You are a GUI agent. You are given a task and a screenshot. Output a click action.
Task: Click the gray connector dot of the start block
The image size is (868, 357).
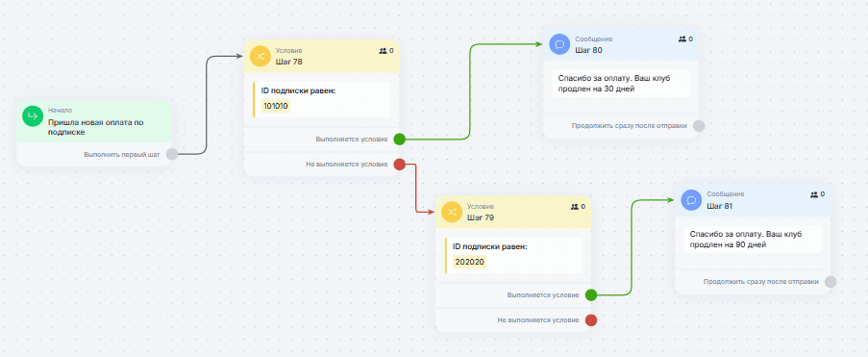(172, 155)
